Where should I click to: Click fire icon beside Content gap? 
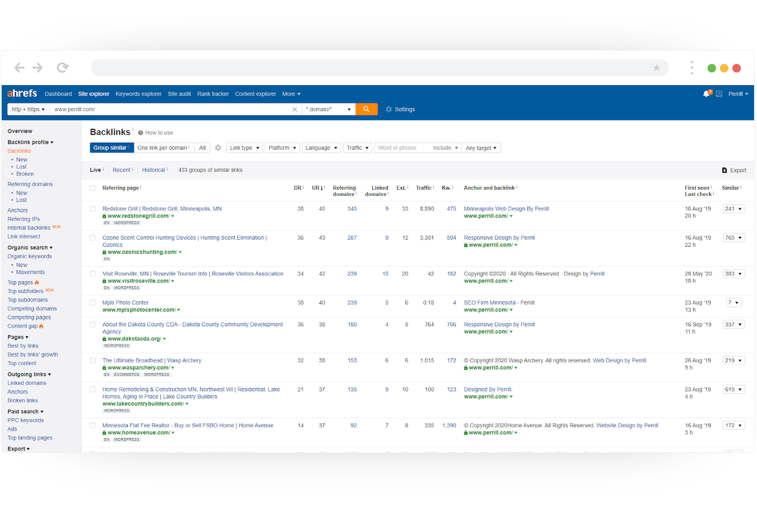pyautogui.click(x=41, y=326)
